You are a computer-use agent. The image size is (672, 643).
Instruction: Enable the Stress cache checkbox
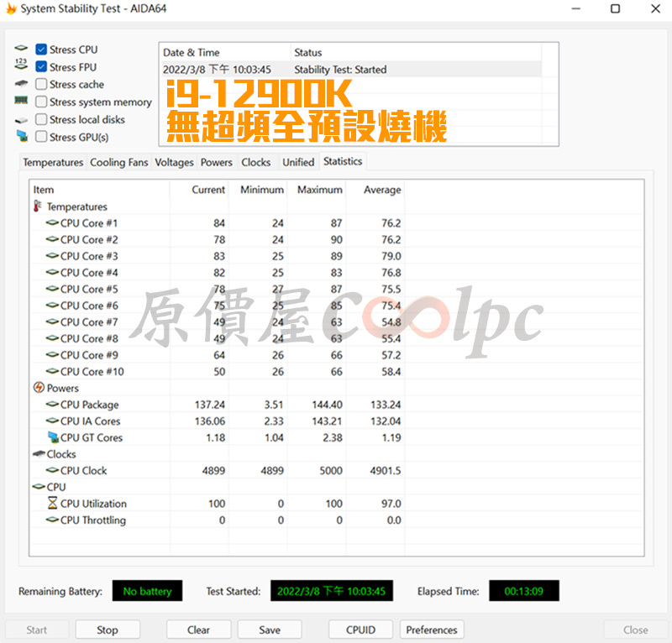point(41,84)
